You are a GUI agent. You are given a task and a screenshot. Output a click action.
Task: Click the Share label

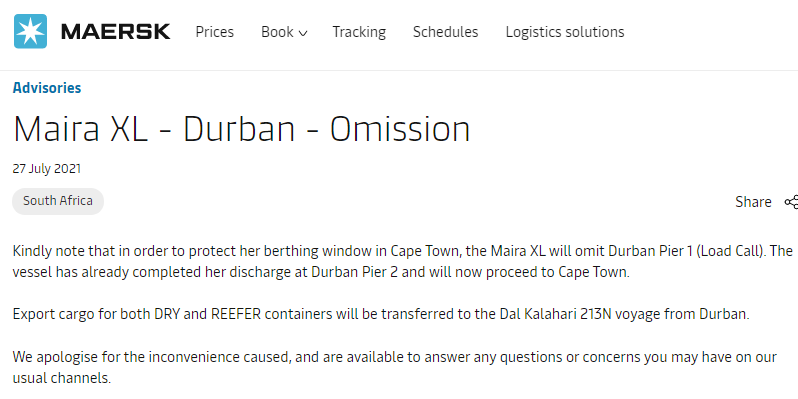[753, 202]
